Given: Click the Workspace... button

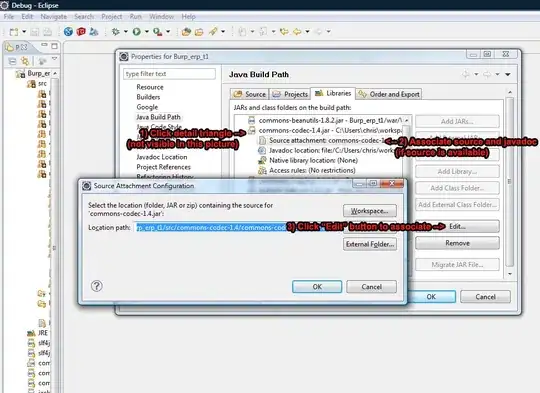Looking at the screenshot, I should [370, 211].
